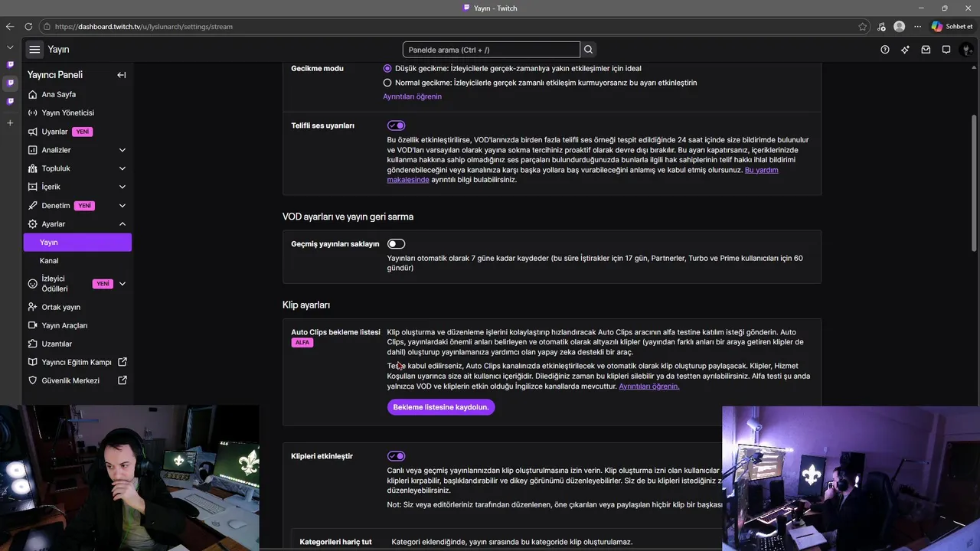Click the magnifier search button
This screenshot has width=980, height=551.
click(x=589, y=50)
